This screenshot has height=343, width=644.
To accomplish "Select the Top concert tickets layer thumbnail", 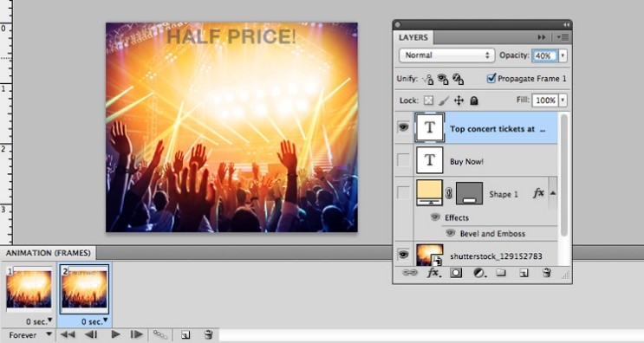I will pos(430,127).
